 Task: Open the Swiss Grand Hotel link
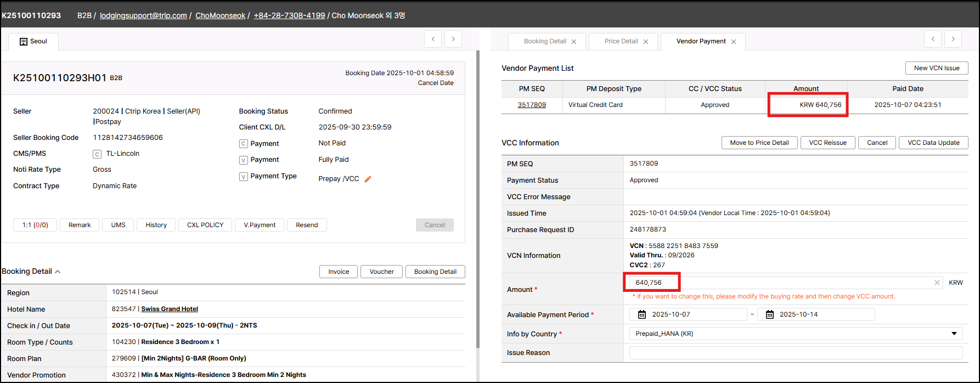[170, 309]
